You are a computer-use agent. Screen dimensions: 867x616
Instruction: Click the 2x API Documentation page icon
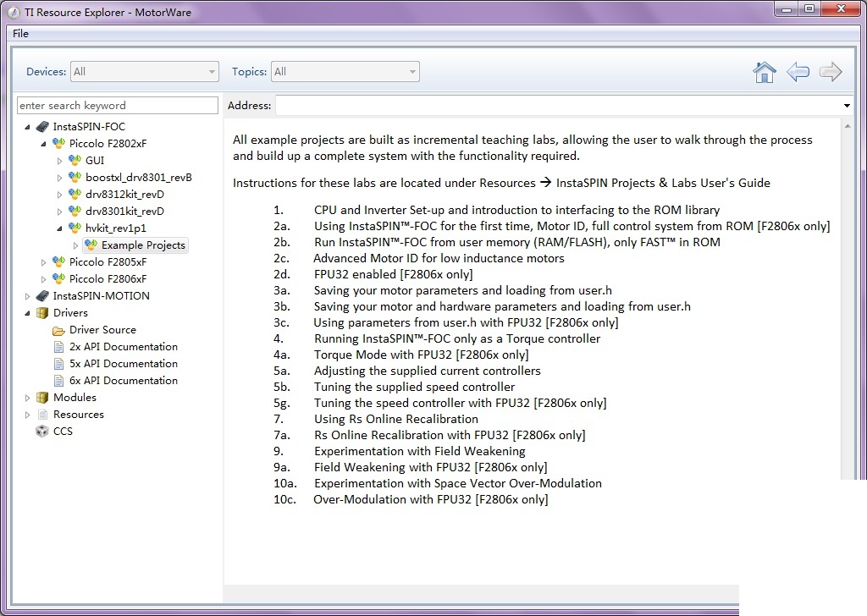click(x=58, y=347)
